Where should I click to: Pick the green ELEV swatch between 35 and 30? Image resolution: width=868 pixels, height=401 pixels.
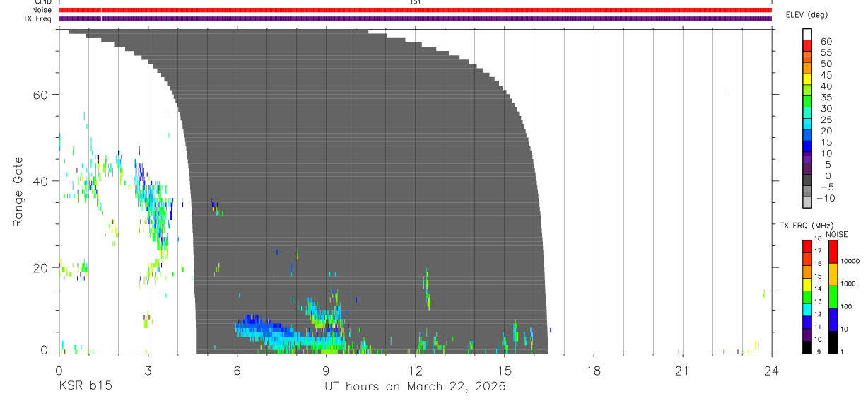pyautogui.click(x=807, y=102)
